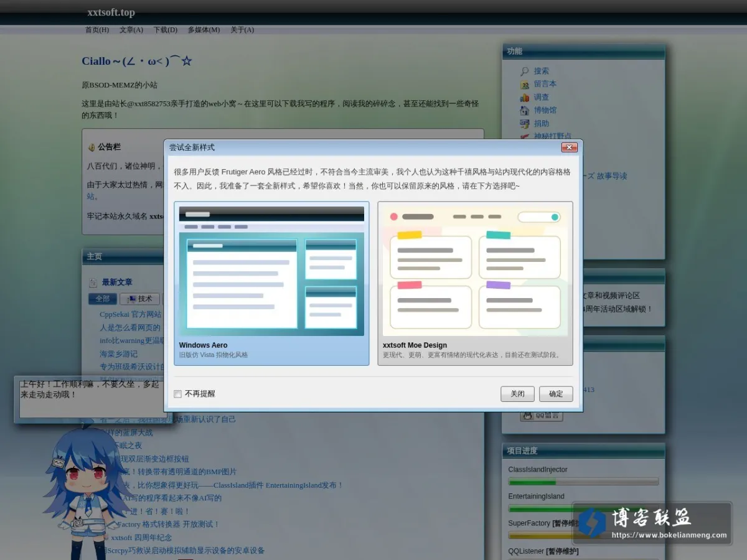Click the search magnifier icon in 功能 panel
Image resolution: width=747 pixels, height=560 pixels.
(x=525, y=71)
